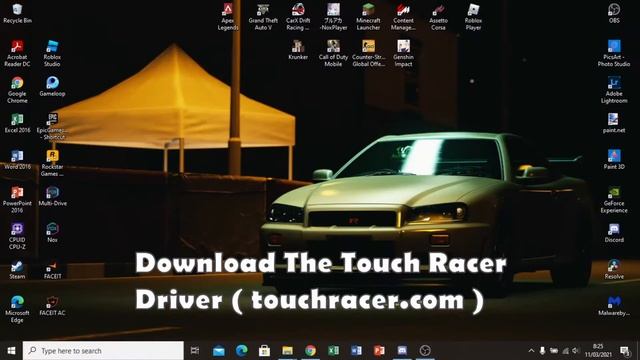
Task: Open Counter-Strike Global Offensive icon
Action: (x=368, y=53)
